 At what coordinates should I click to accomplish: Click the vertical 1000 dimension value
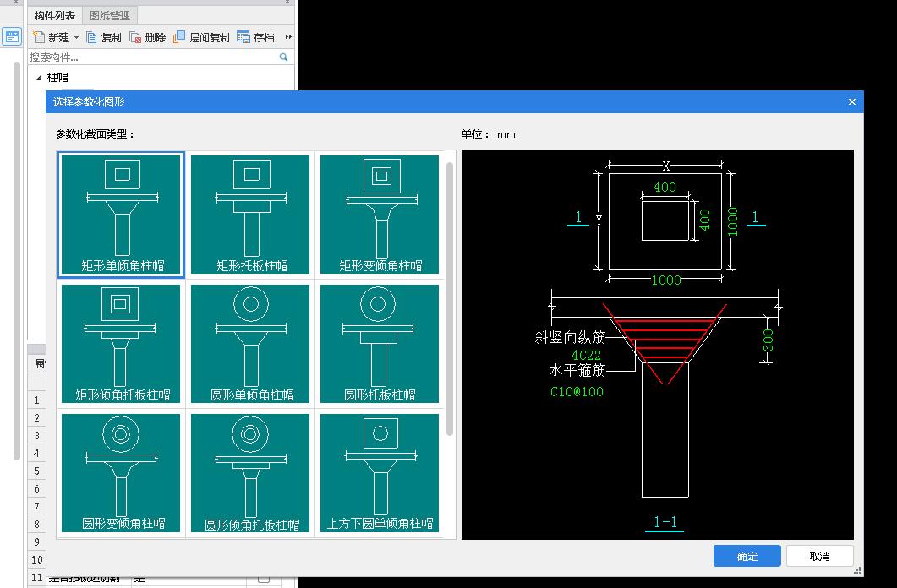pyautogui.click(x=733, y=221)
